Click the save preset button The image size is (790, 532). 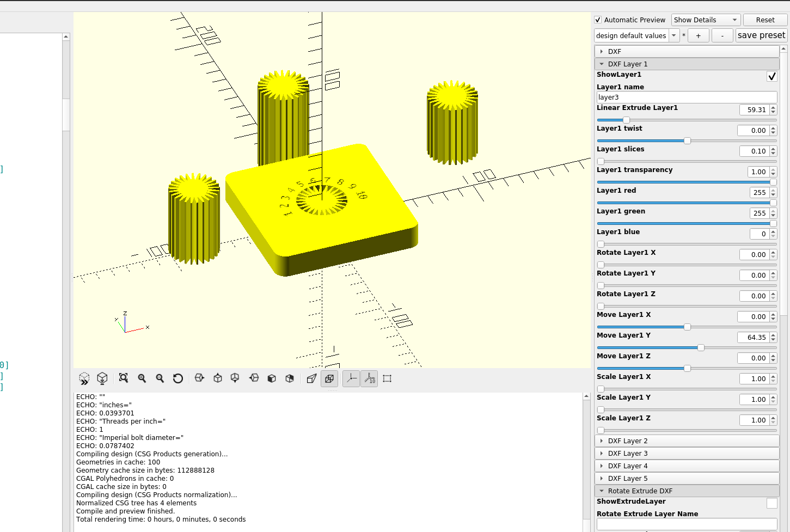tap(761, 35)
